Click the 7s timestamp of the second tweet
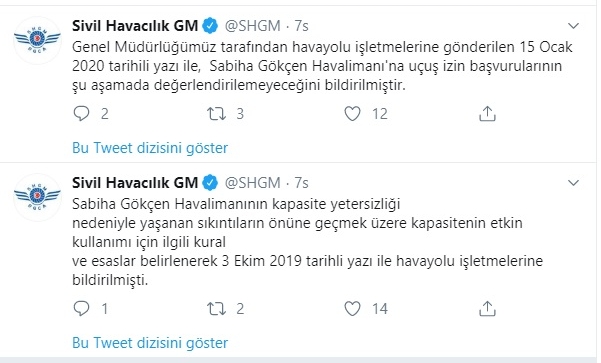The image size is (601, 363). click(x=301, y=183)
